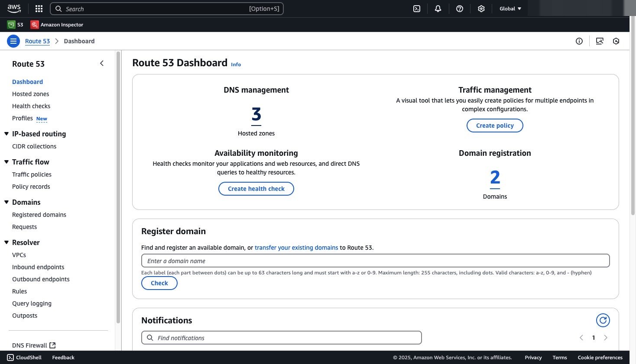Image resolution: width=636 pixels, height=364 pixels.
Task: Open the notifications bell icon
Action: coord(438,9)
